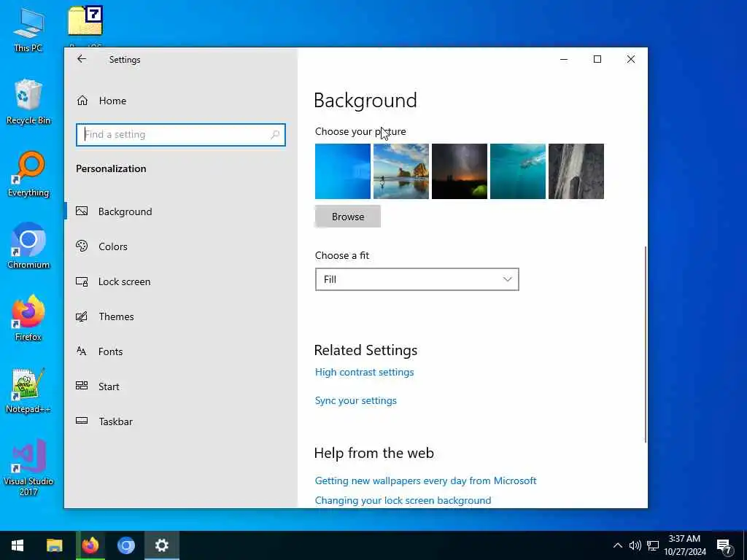
Task: Click the Home label in Settings sidebar
Action: tap(113, 101)
